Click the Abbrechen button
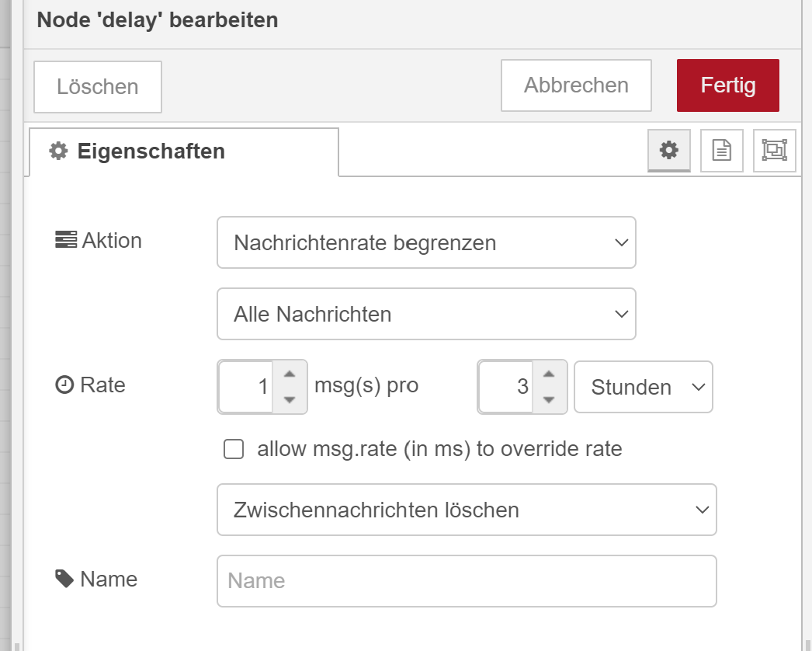The height and width of the screenshot is (651, 812). pos(575,85)
